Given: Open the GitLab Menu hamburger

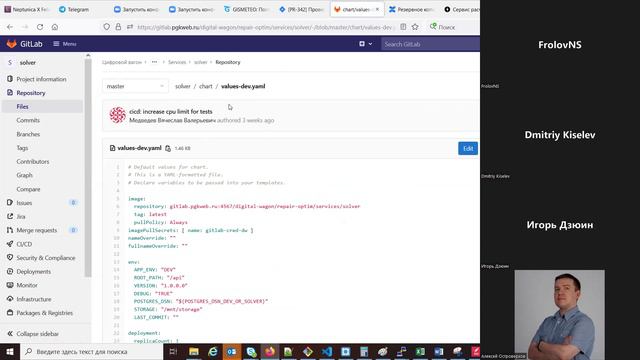Looking at the screenshot, I should (65, 44).
